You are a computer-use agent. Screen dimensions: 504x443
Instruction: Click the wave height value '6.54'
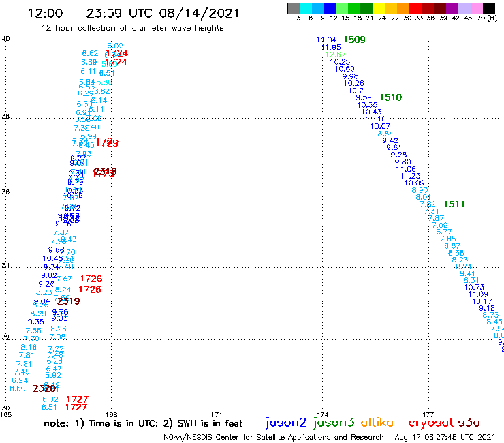(x=107, y=73)
